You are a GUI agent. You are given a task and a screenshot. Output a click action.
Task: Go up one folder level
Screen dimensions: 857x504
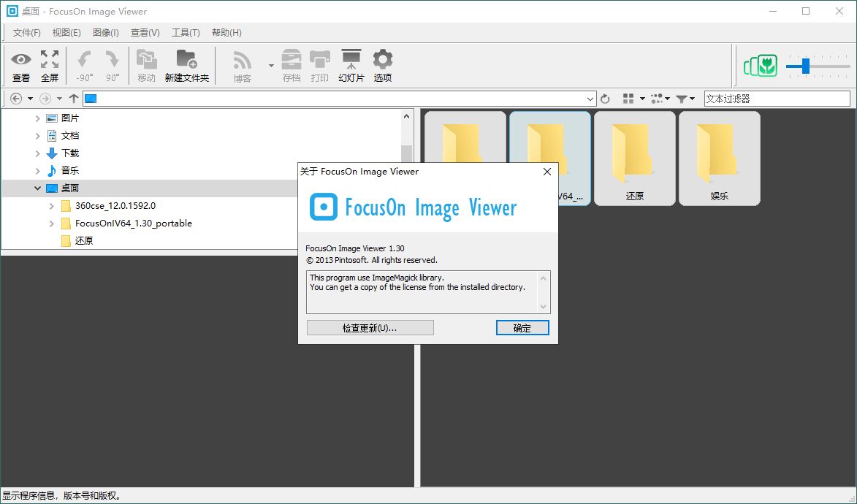point(74,99)
